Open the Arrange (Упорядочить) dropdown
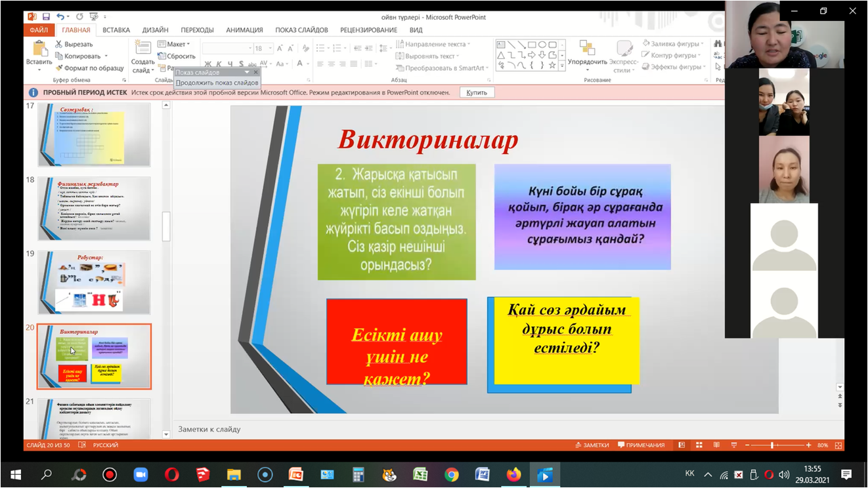The image size is (868, 488). click(587, 62)
